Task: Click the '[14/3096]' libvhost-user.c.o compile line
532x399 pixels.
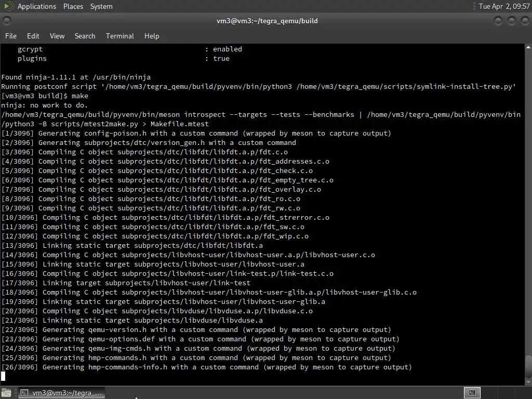Action: (188, 255)
